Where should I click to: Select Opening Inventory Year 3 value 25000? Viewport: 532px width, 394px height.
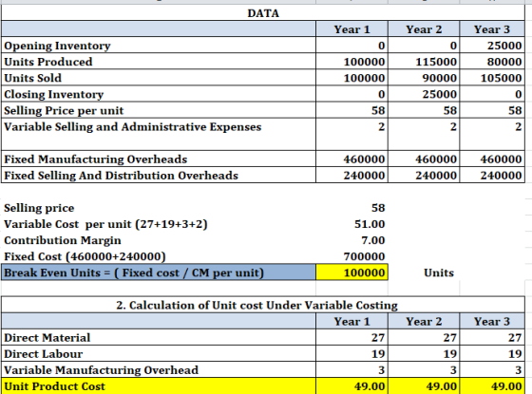pyautogui.click(x=492, y=46)
